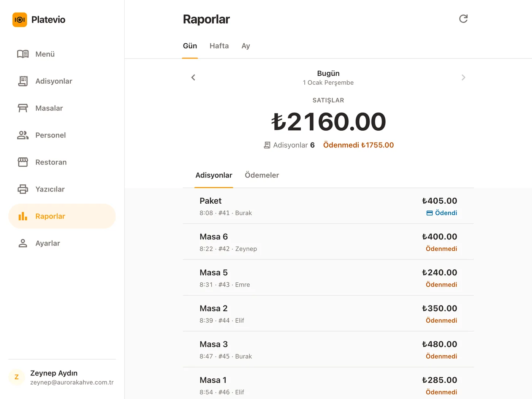532x399 pixels.
Task: Click the zeynep@aurorakahve.com.tr email address
Action: point(72,382)
